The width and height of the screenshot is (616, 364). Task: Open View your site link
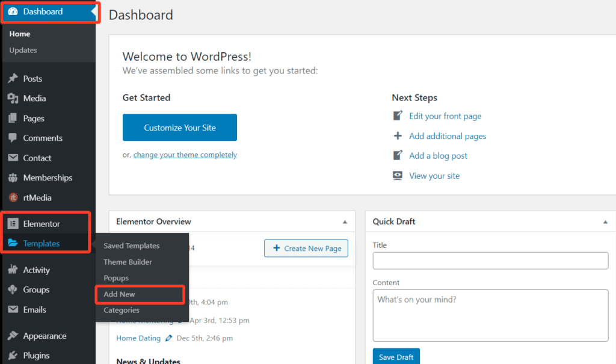[434, 176]
